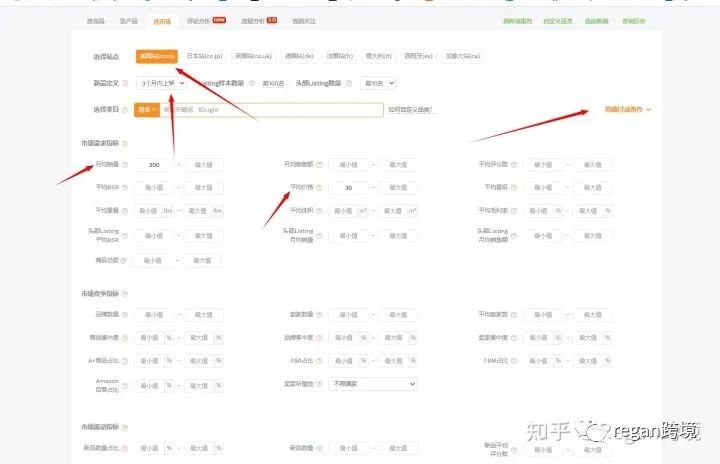Image resolution: width=720 pixels, height=464 pixels.
Task: Open help icon next to 卖家数量
Action: (x=320, y=315)
